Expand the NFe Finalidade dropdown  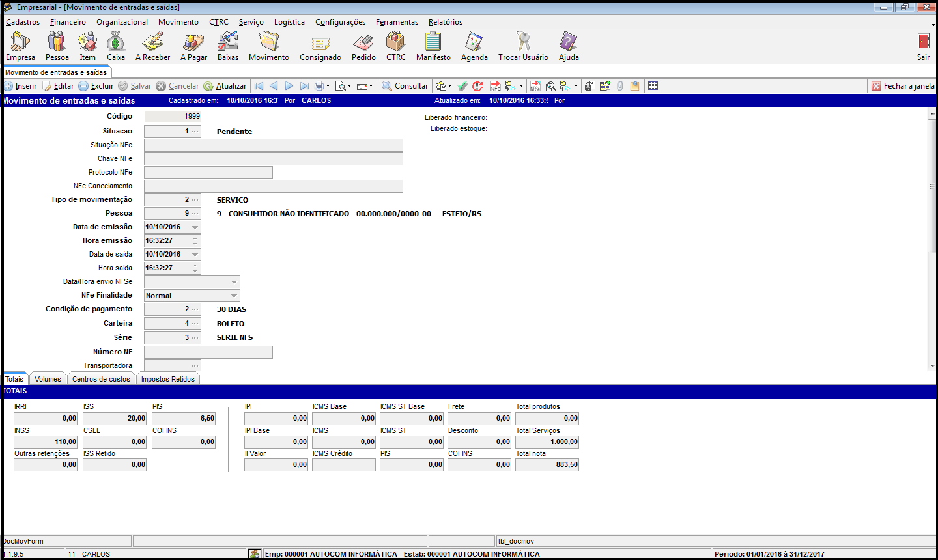tap(234, 296)
